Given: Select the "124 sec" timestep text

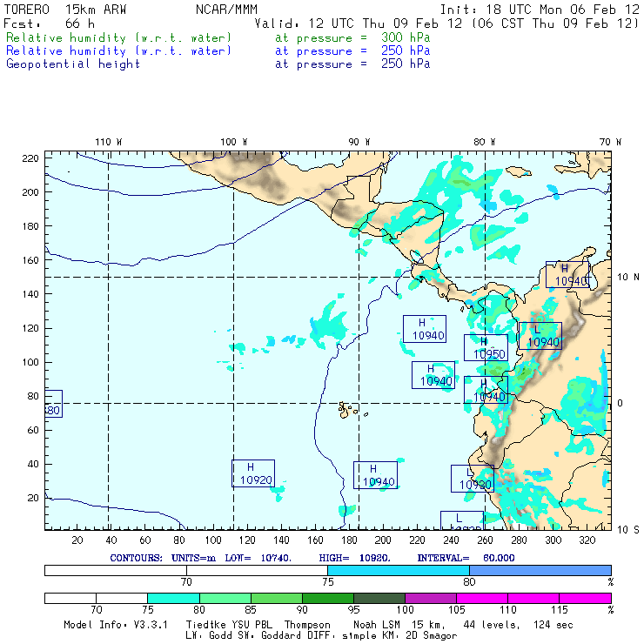Looking at the screenshot, I should click(553, 625).
